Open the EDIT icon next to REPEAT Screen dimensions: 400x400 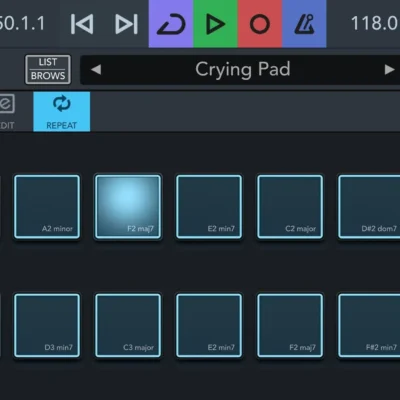(x=7, y=112)
